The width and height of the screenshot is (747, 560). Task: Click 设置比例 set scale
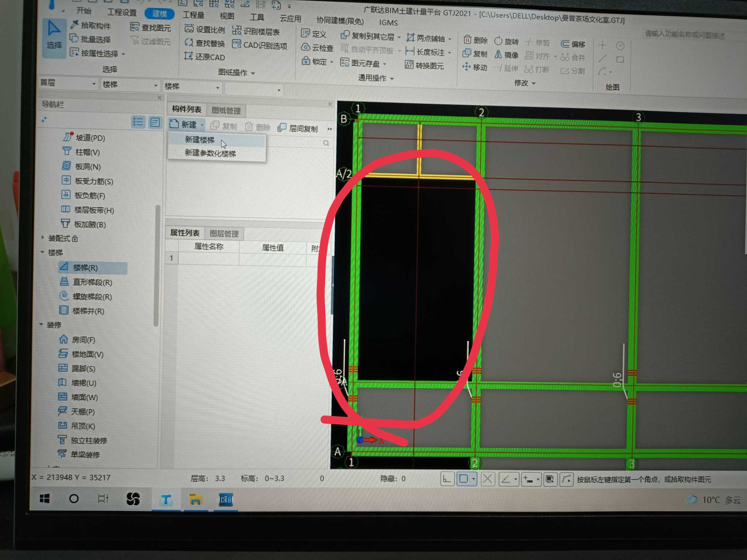[205, 29]
